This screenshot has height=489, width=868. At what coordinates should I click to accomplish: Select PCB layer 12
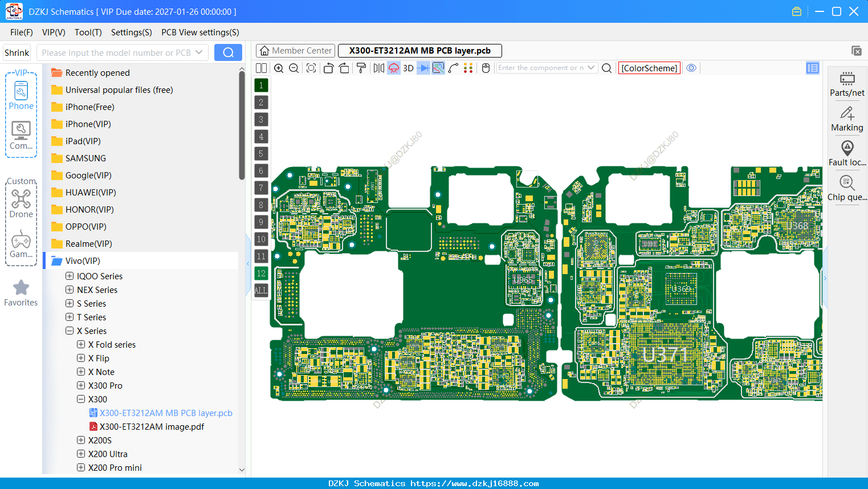point(261,273)
